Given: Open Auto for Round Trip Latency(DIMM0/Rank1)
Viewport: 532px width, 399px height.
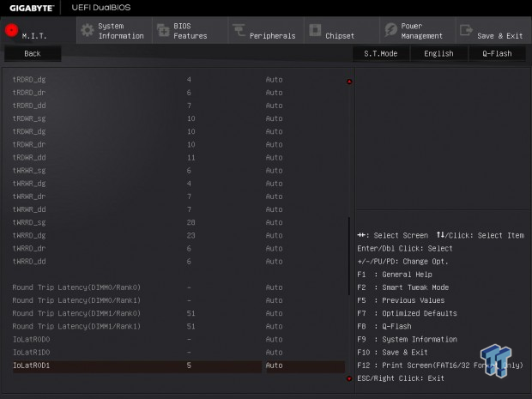Looking at the screenshot, I should coord(274,300).
